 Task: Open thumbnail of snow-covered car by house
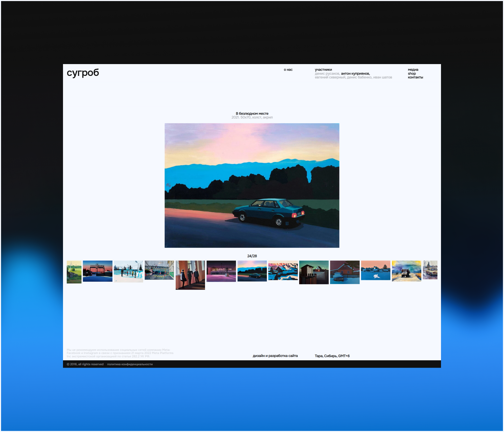pyautogui.click(x=344, y=272)
